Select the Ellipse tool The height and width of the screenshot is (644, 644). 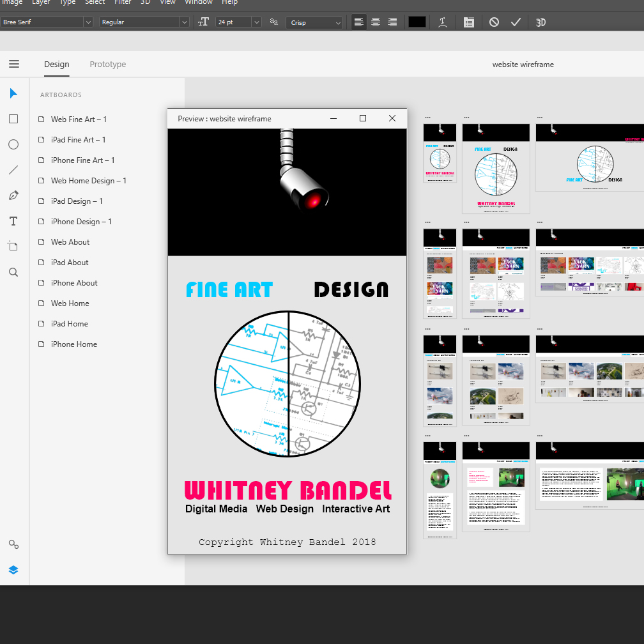pos(13,144)
